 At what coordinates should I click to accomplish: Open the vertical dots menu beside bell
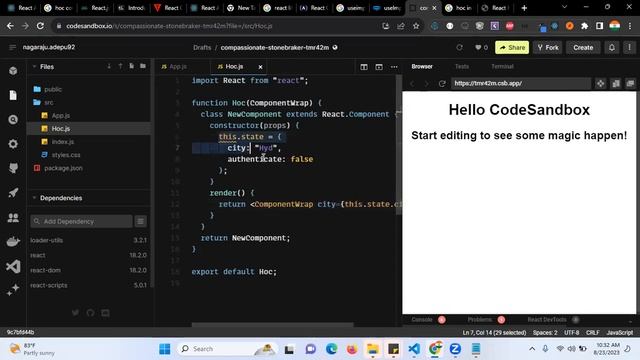[x=629, y=47]
